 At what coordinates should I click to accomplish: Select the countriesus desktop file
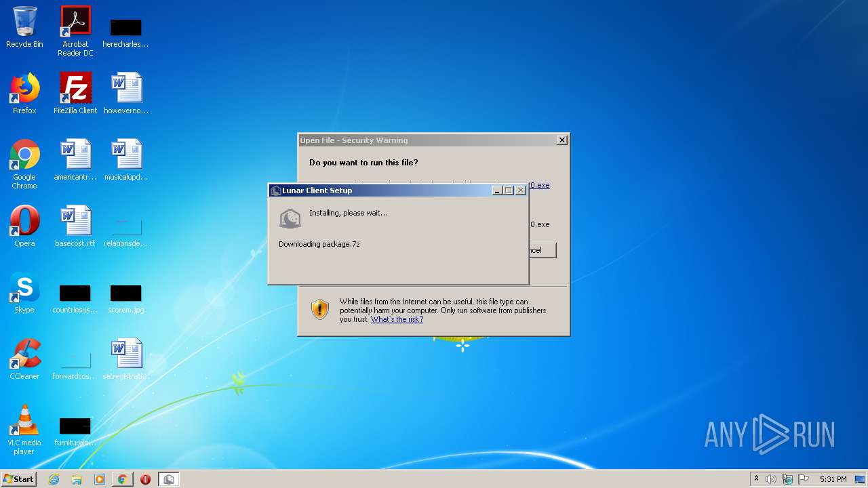(x=75, y=298)
